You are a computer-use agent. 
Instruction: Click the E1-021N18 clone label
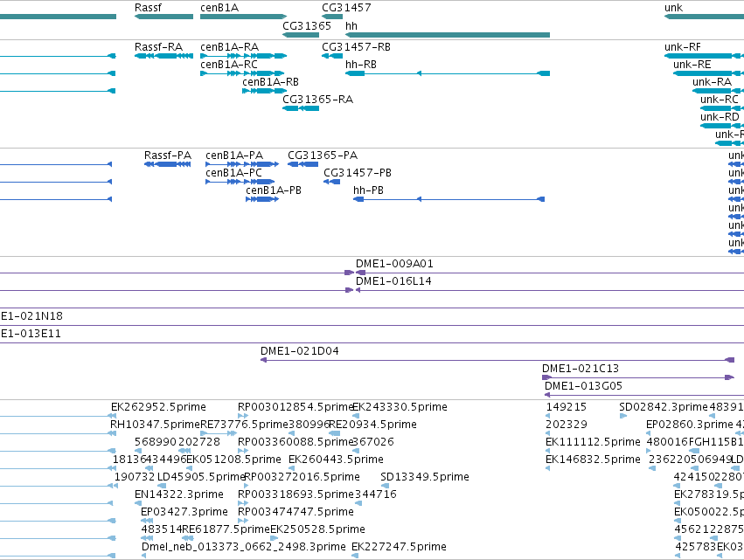click(31, 316)
